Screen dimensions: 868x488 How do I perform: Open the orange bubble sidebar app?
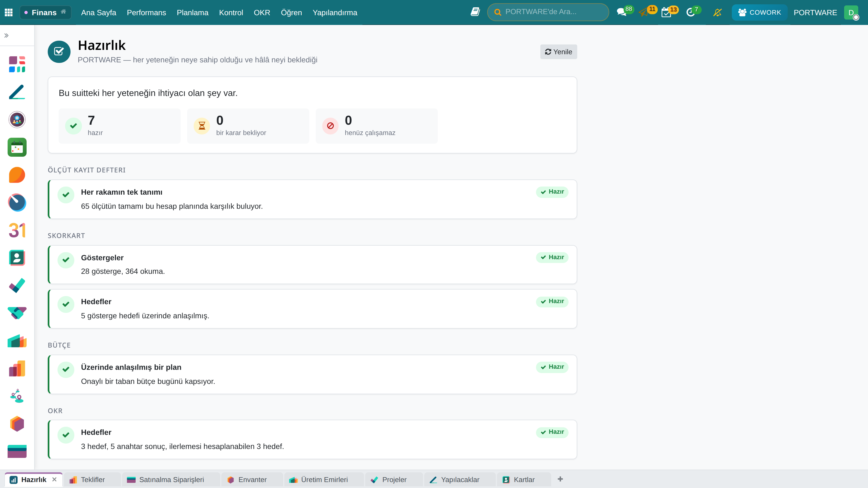pyautogui.click(x=17, y=175)
